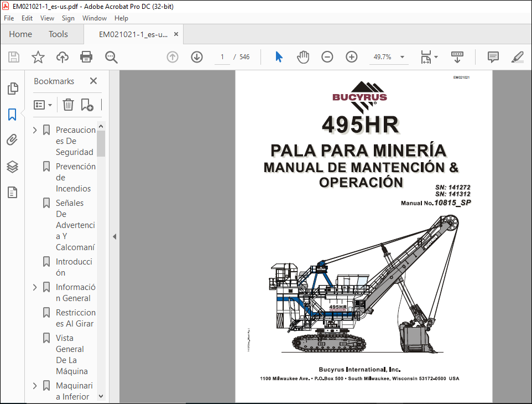Click the 495HR title on page
The height and width of the screenshot is (404, 532).
pos(361,125)
